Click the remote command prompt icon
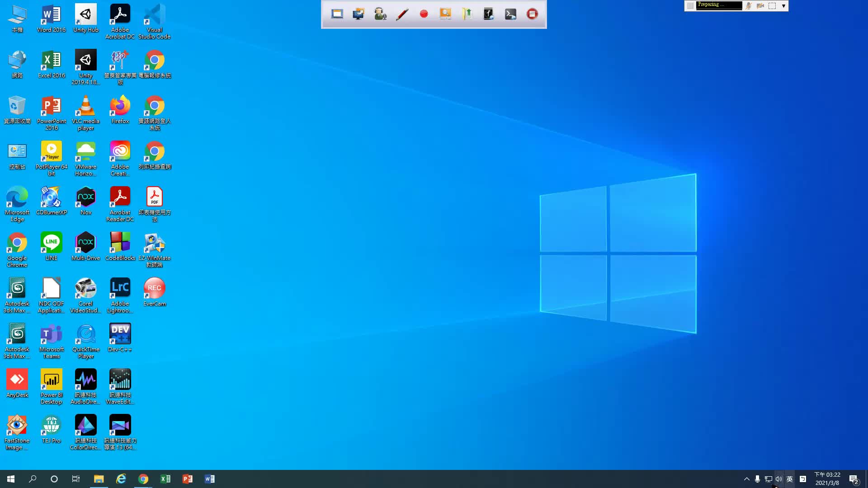This screenshot has height=488, width=868. (510, 14)
